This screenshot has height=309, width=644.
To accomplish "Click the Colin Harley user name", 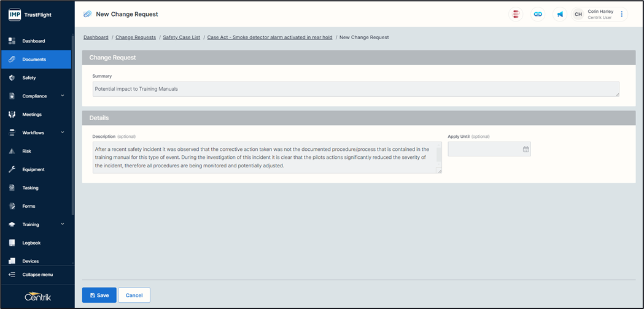I will click(x=600, y=12).
